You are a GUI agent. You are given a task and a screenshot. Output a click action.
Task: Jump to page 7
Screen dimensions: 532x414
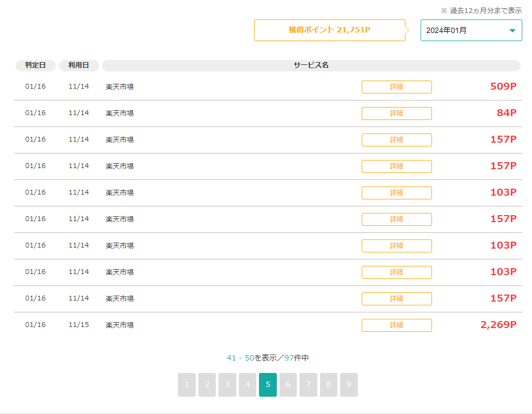tap(308, 385)
